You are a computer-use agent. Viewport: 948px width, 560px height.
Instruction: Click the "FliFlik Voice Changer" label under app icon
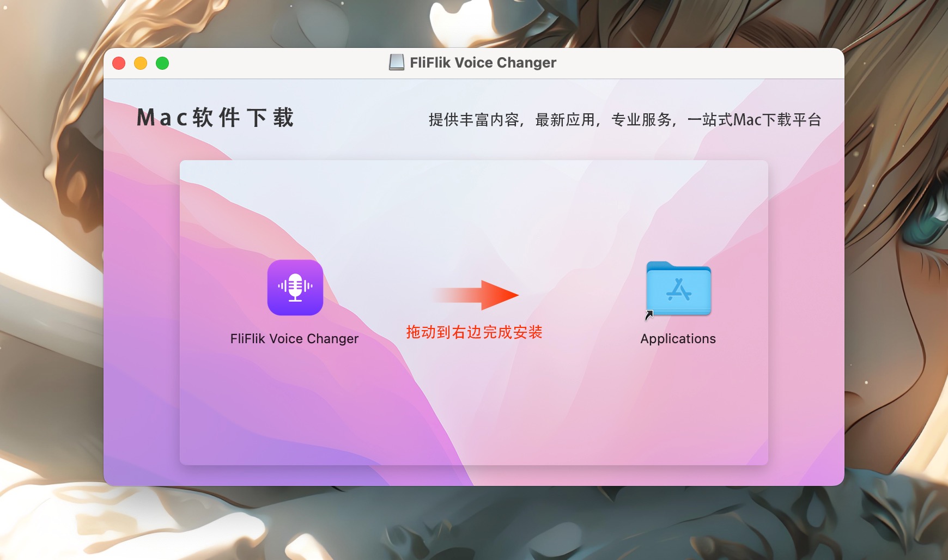point(294,339)
